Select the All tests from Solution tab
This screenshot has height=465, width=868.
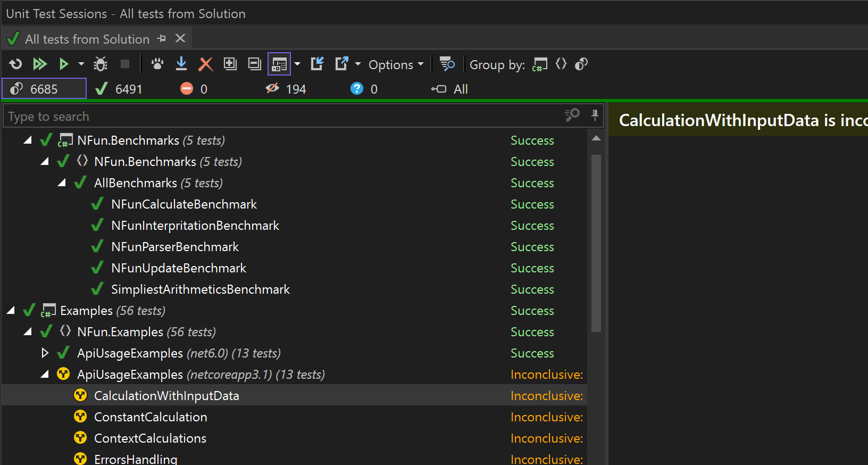87,39
